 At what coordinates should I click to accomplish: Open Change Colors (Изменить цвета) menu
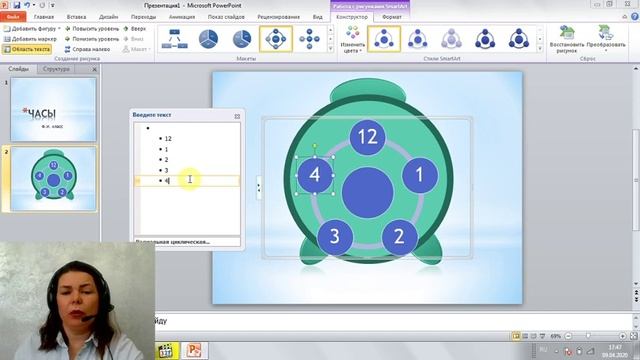pyautogui.click(x=352, y=39)
